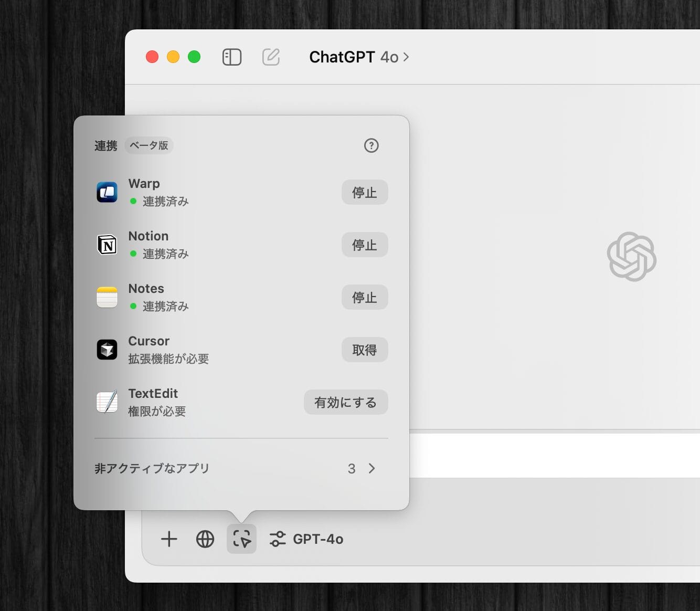Enable web search globe icon

[205, 539]
